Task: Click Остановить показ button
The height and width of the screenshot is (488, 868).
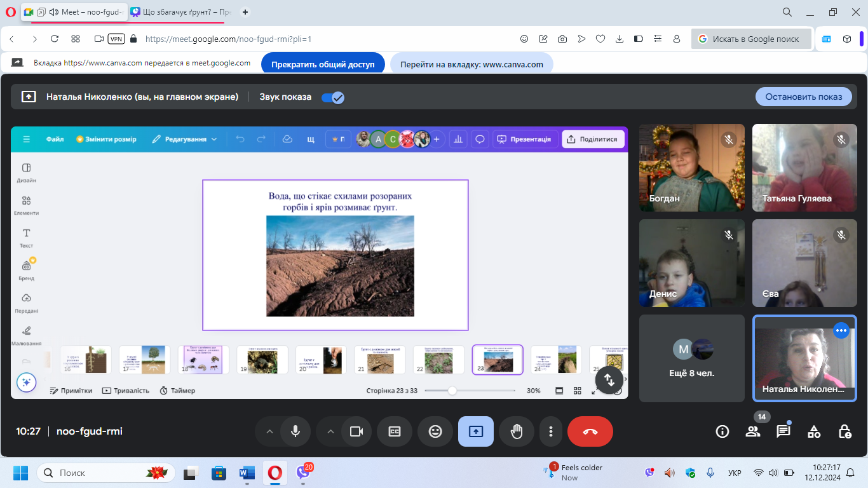Action: point(804,97)
